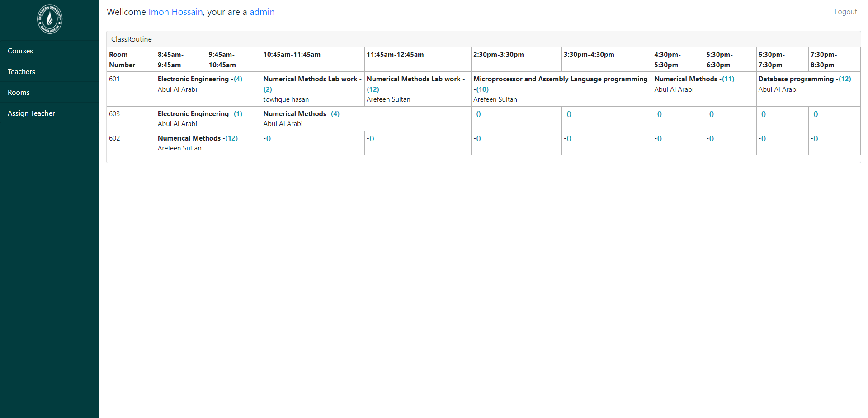Go to the Teachers page
This screenshot has width=868, height=418.
point(21,72)
